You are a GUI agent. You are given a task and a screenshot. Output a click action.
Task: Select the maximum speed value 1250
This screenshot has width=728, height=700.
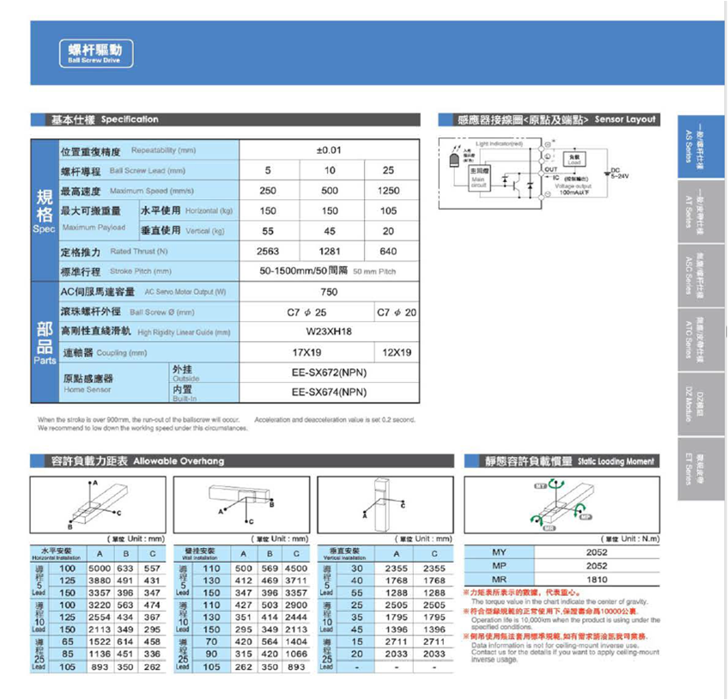click(x=388, y=191)
